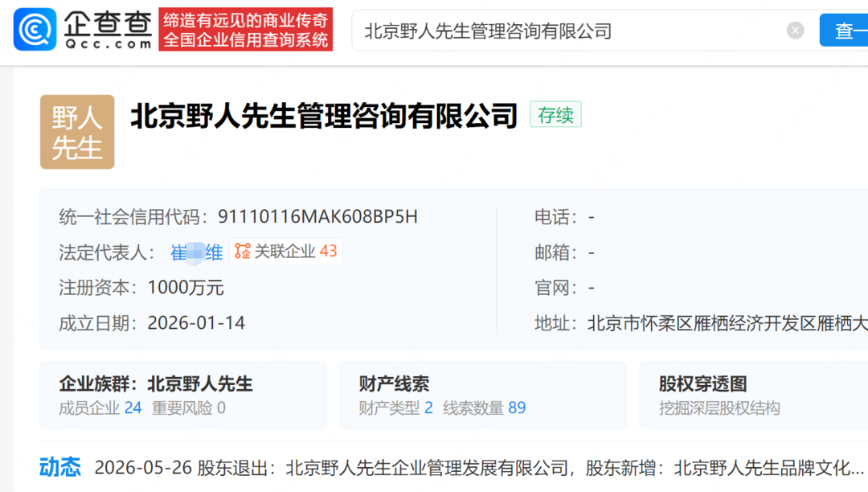Screen dimensions: 868x492
Task: Open 企业族群 北京野人先生 card
Action: pos(183,396)
